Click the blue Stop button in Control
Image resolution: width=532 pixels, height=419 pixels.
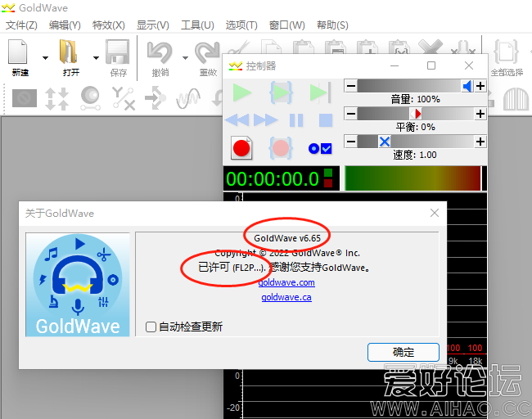326,120
